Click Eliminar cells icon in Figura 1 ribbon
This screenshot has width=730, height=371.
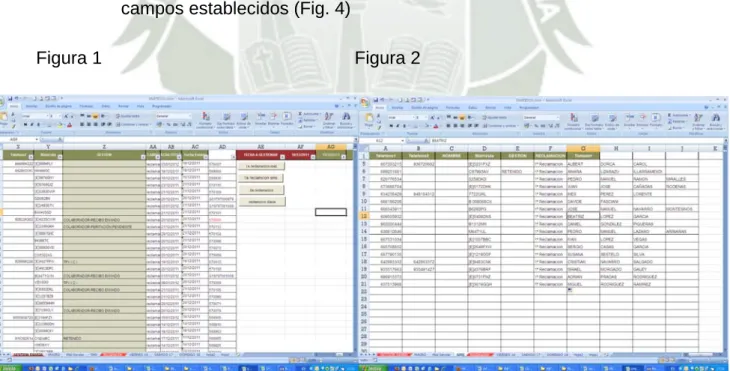point(273,119)
